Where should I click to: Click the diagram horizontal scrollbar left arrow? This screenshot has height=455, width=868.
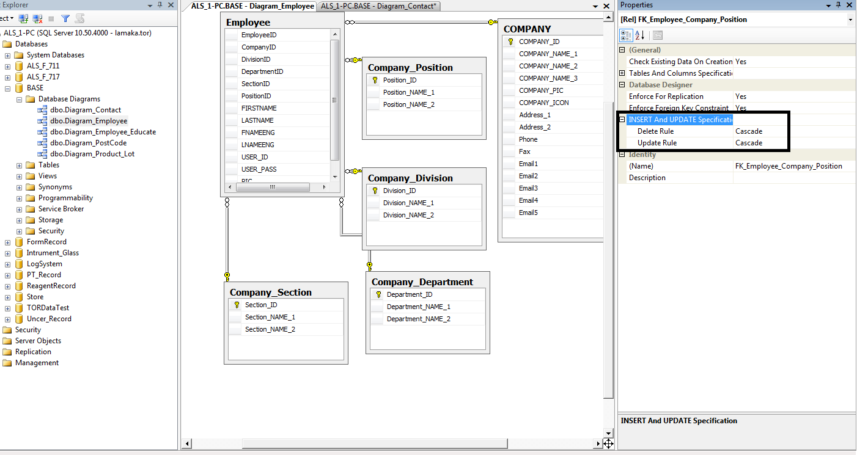[187, 443]
